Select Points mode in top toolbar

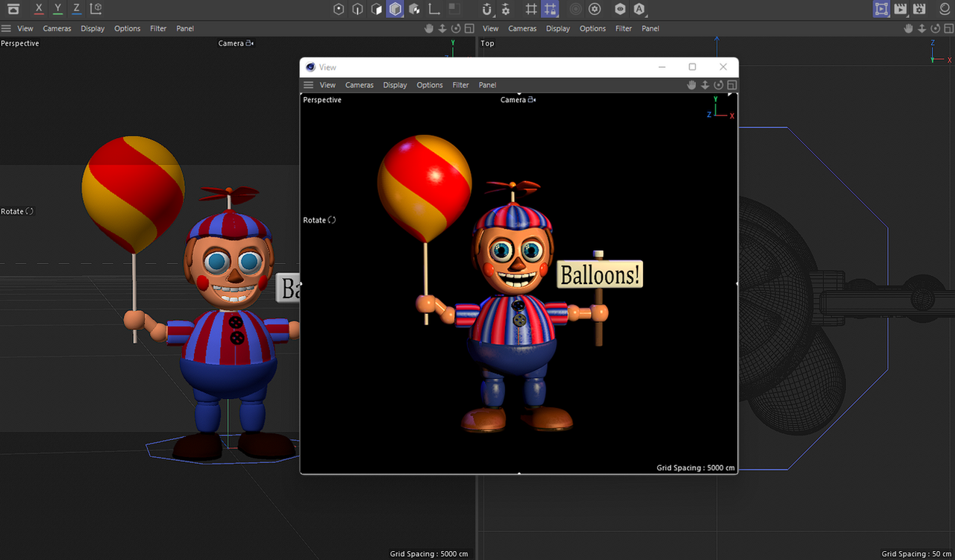[x=339, y=9]
